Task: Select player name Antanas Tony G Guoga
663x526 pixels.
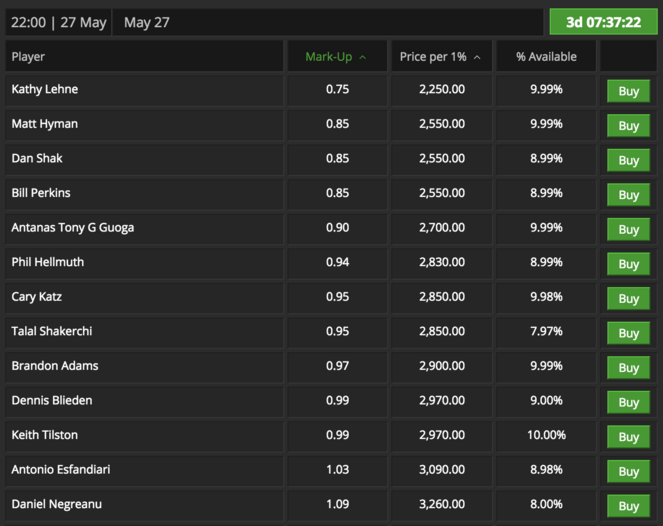Action: coord(73,227)
